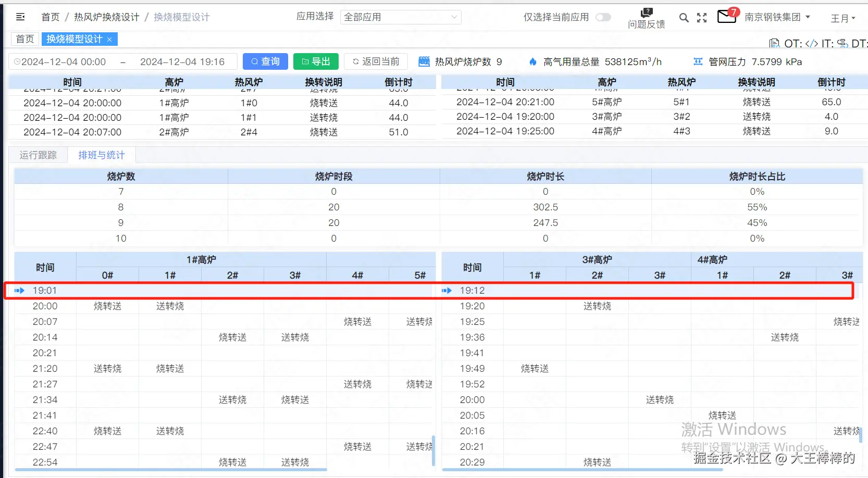
Task: Switch to the 运行跟踪 tab
Action: click(x=38, y=155)
